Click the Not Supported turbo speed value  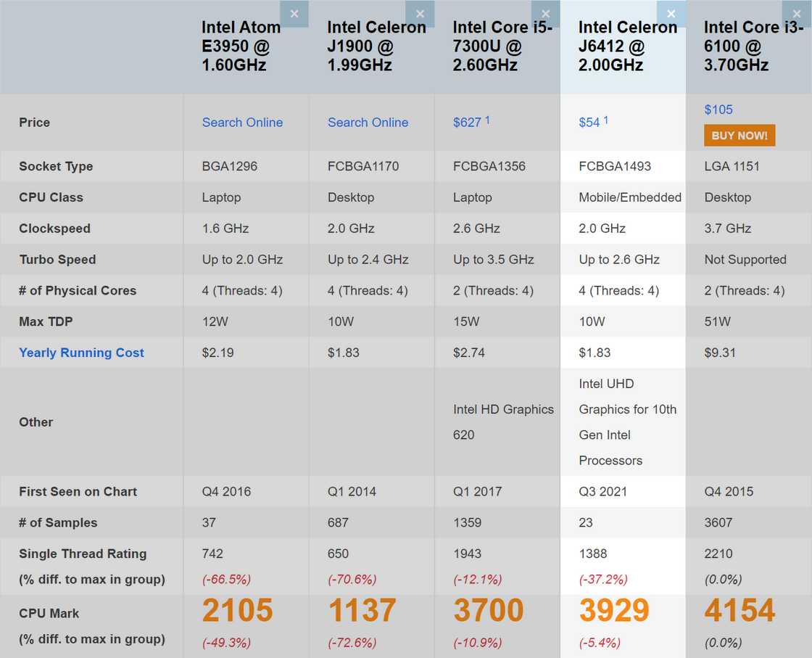pos(745,260)
